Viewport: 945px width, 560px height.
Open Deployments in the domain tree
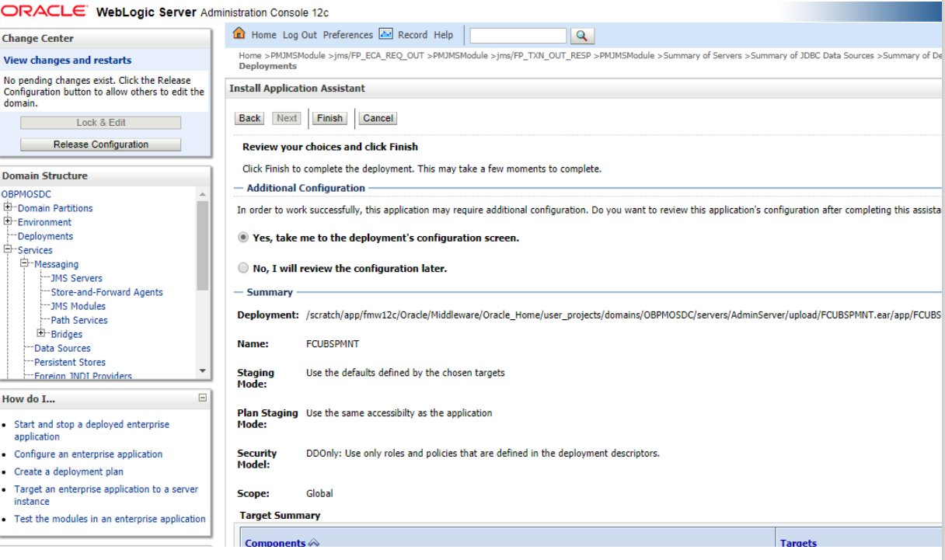(x=45, y=236)
